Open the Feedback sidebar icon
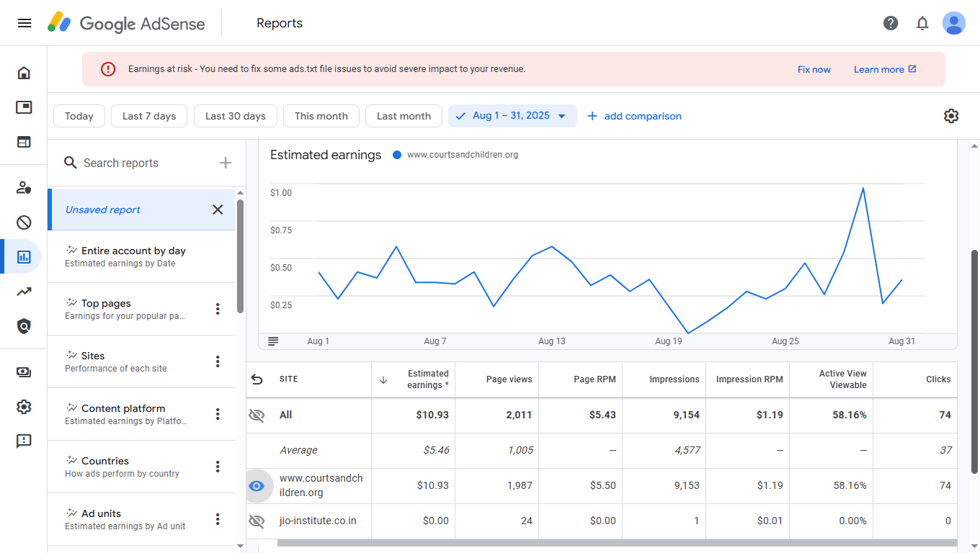980x553 pixels. (x=24, y=441)
